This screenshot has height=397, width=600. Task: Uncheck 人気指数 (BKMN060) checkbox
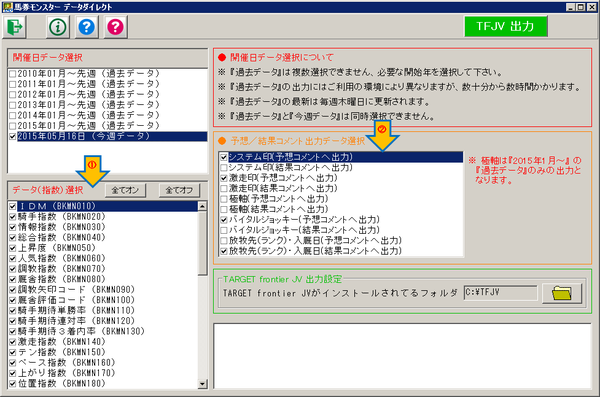pyautogui.click(x=13, y=258)
